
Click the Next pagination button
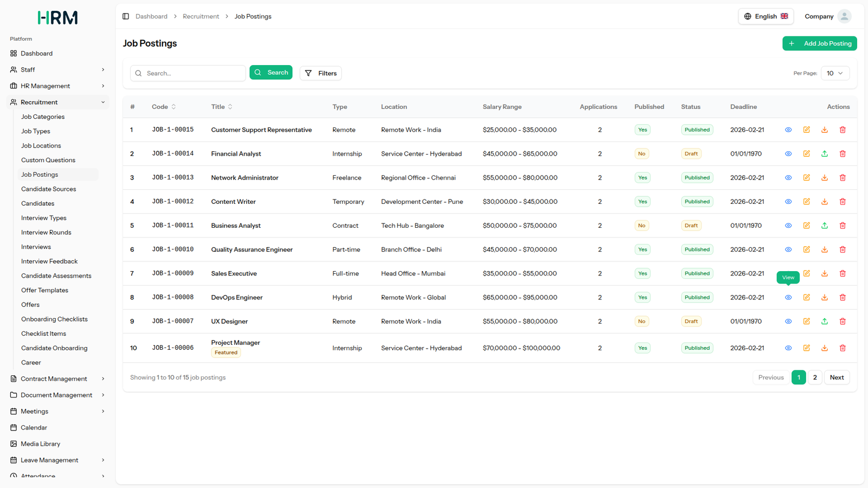point(837,377)
